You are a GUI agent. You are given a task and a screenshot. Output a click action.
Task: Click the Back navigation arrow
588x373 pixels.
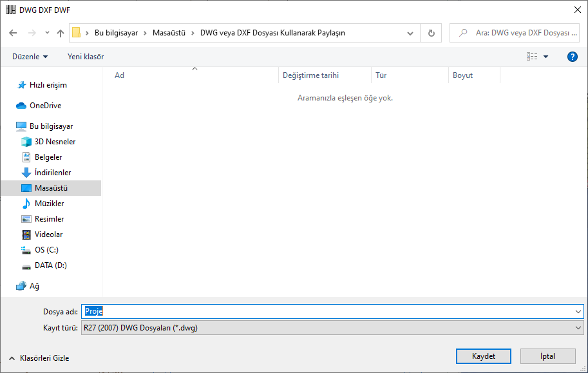point(13,33)
